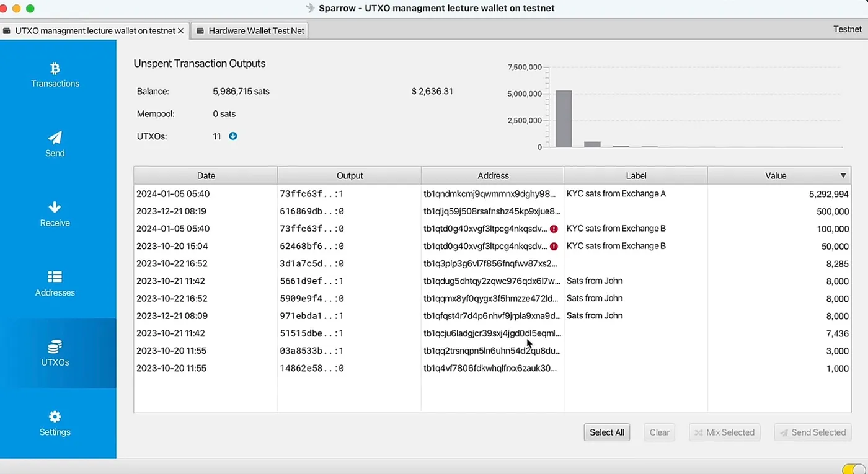Image resolution: width=868 pixels, height=474 pixels.
Task: Click the Clear button
Action: tap(660, 432)
